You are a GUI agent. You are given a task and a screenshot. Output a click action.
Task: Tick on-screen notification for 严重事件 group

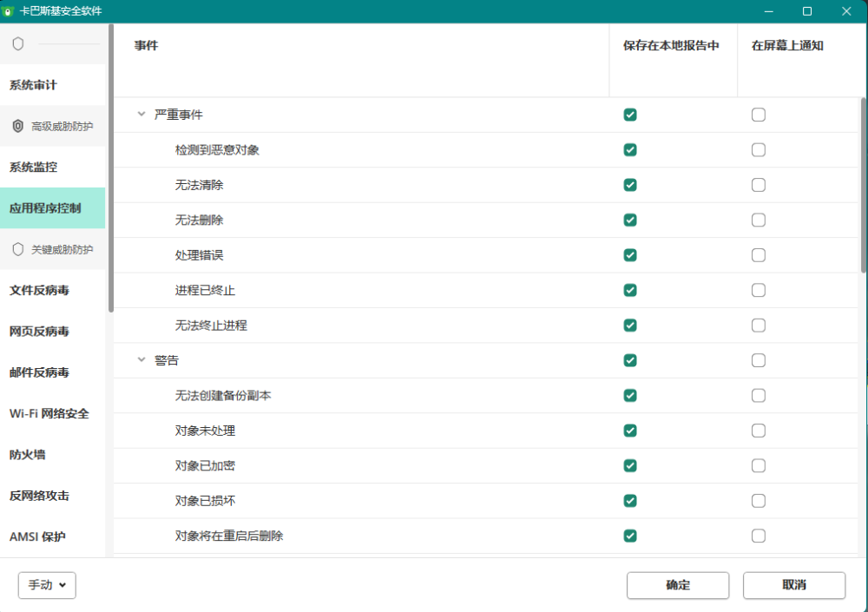point(759,115)
